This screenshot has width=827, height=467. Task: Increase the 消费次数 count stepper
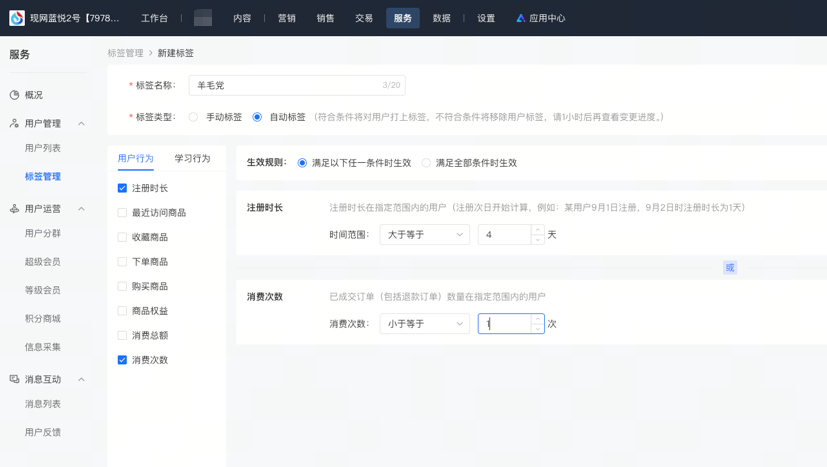pyautogui.click(x=537, y=319)
